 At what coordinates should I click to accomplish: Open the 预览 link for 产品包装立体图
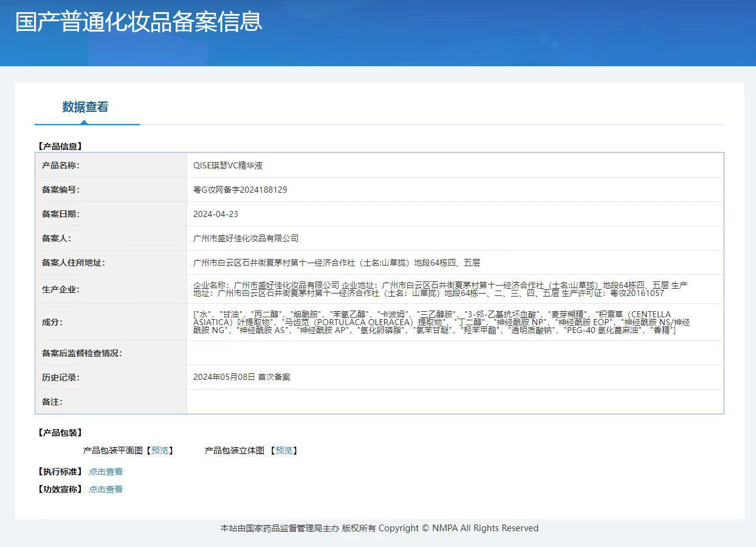click(284, 450)
